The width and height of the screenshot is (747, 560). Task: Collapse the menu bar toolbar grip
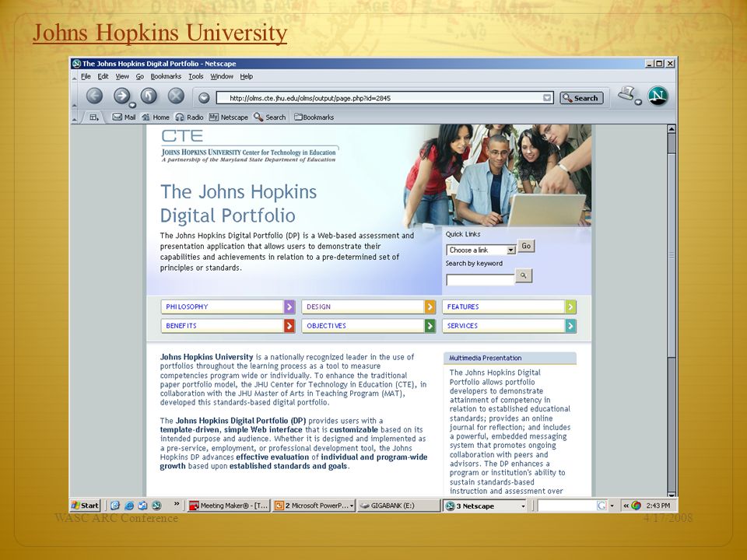[75, 77]
